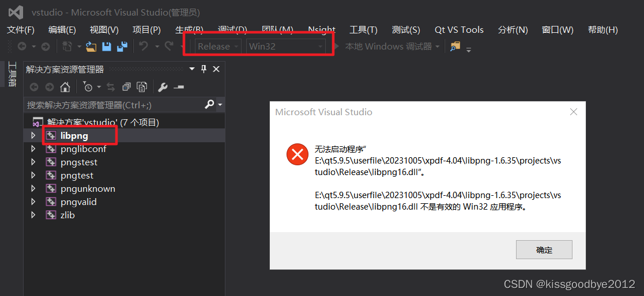644x296 pixels.
Task: Click the New Project toolbar icon
Action: (67, 47)
